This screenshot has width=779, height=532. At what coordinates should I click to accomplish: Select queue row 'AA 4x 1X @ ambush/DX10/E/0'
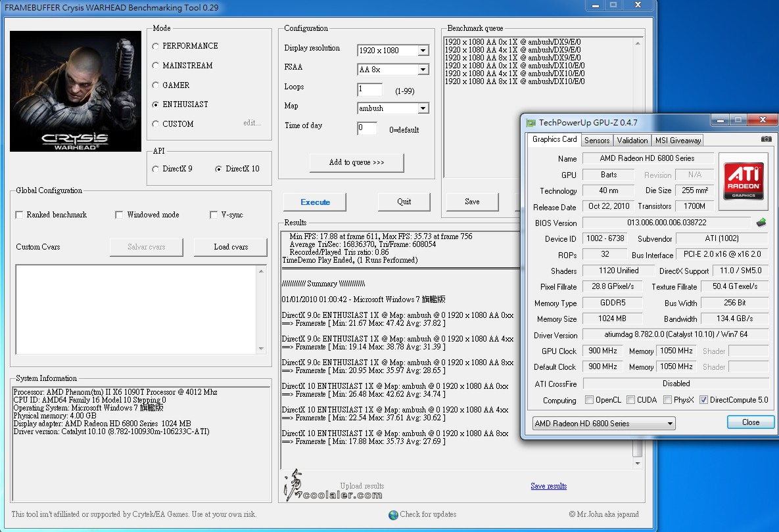pos(515,74)
